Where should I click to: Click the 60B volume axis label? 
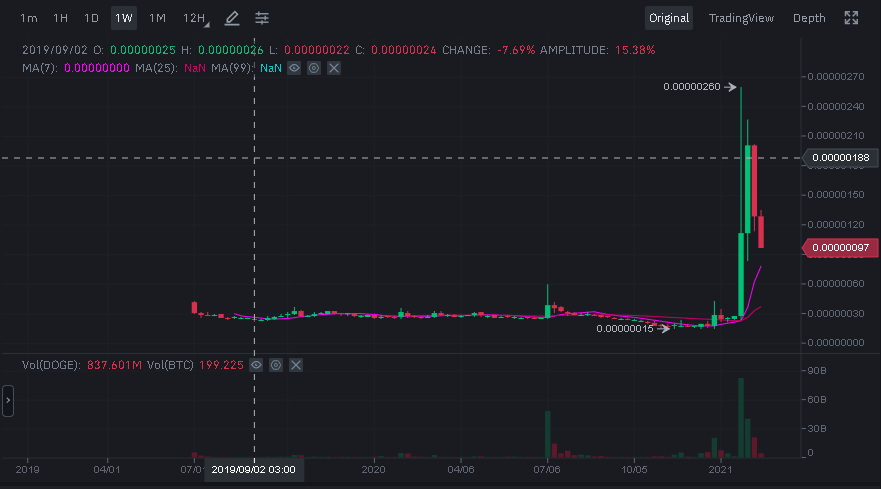[817, 400]
